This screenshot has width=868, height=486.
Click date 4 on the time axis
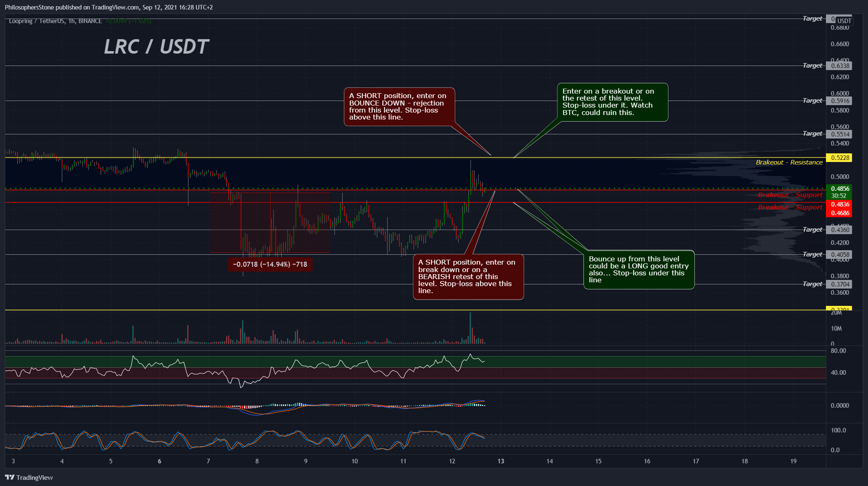click(62, 461)
